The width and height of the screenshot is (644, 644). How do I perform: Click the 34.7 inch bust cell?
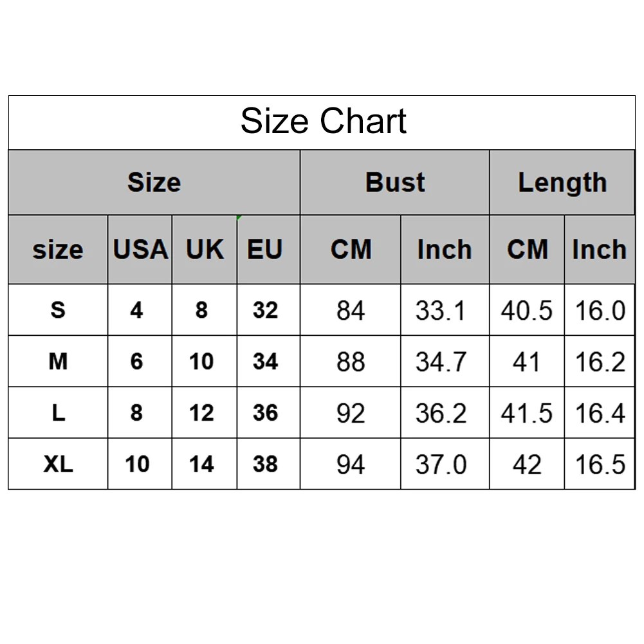tap(441, 362)
